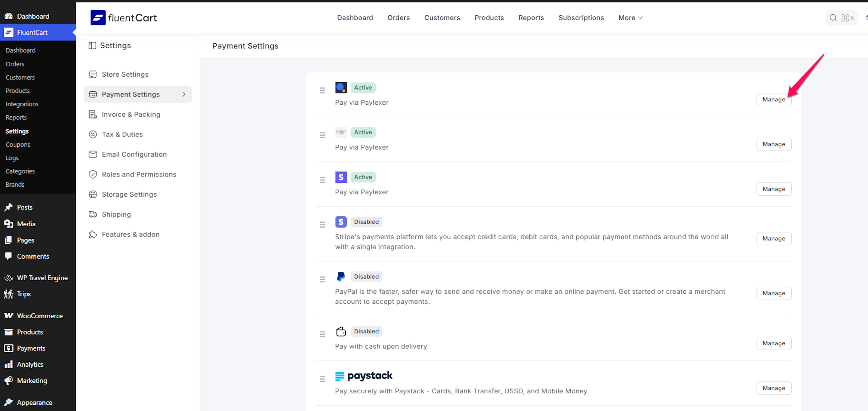This screenshot has width=868, height=411.
Task: Click the cash on delivery wallet icon
Action: tap(341, 331)
